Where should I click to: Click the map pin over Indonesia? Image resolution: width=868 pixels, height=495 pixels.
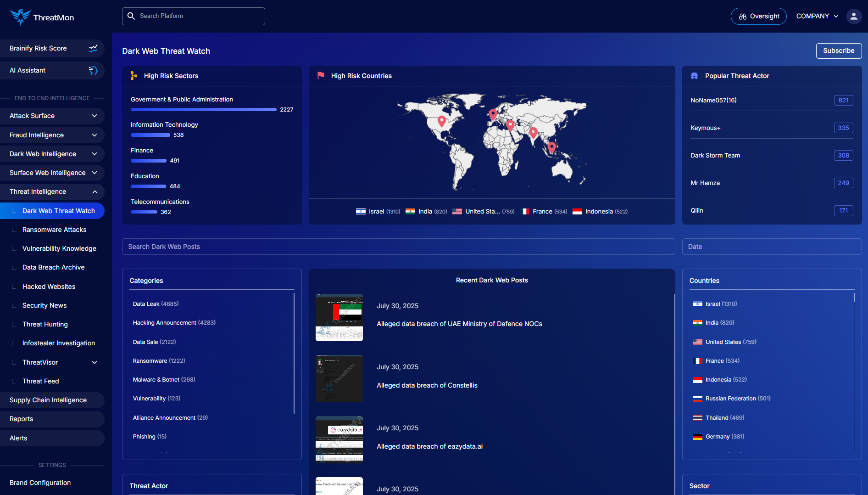(x=552, y=148)
